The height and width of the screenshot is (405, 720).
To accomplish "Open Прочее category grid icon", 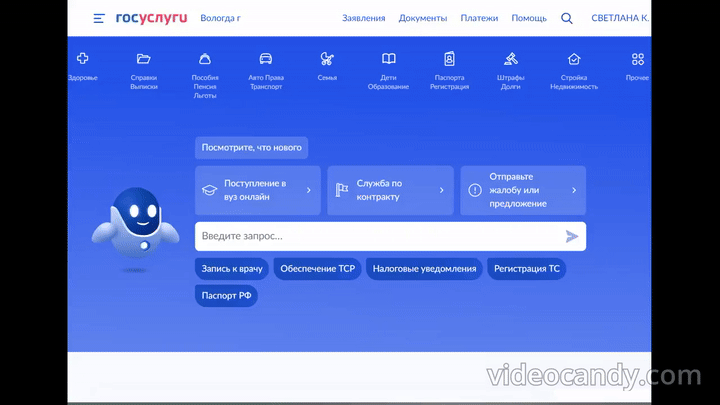I will 638,59.
